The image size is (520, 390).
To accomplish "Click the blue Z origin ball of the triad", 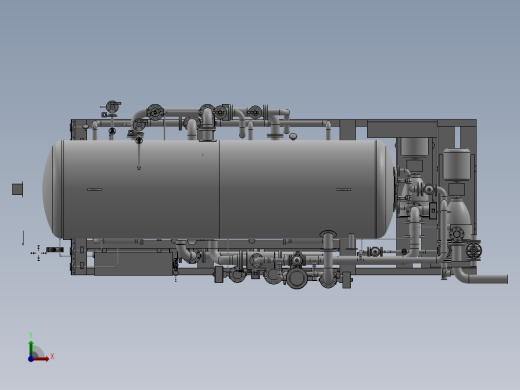I will tap(31, 359).
